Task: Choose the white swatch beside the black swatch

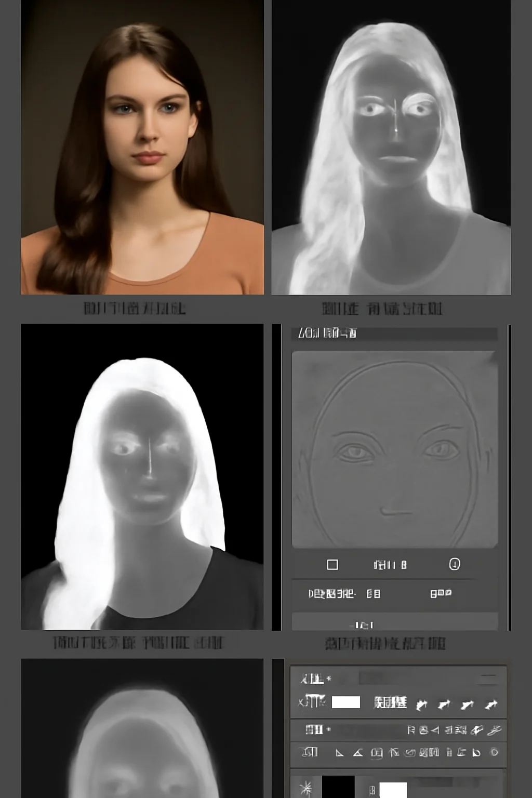Action: pos(393,790)
